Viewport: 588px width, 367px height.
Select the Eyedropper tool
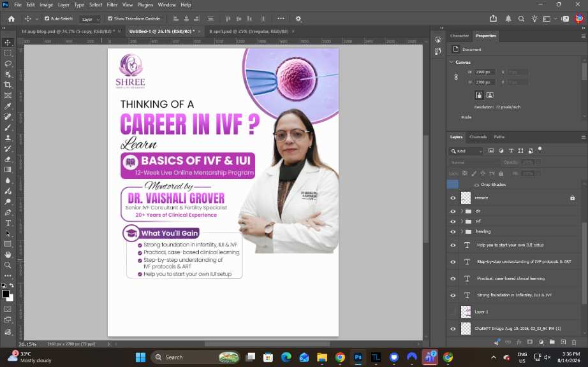pyautogui.click(x=8, y=106)
